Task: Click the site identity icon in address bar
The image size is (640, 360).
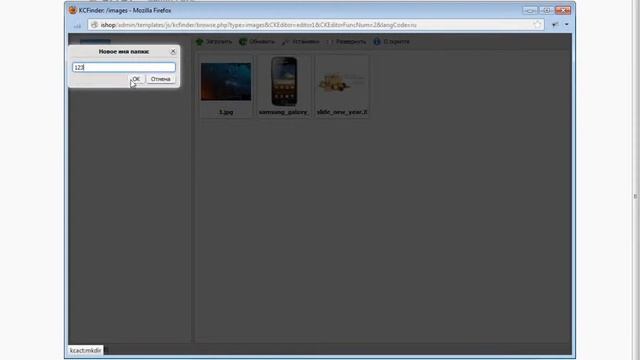Action: 94,25
